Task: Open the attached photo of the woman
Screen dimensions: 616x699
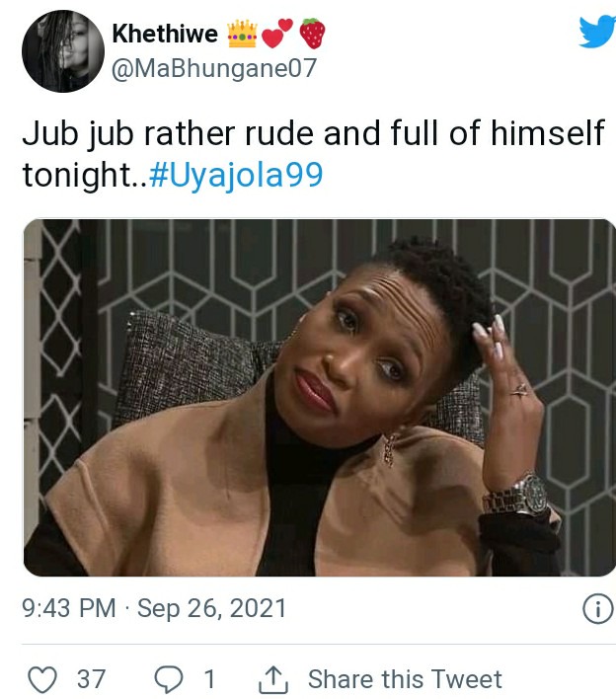Action: click(x=320, y=398)
